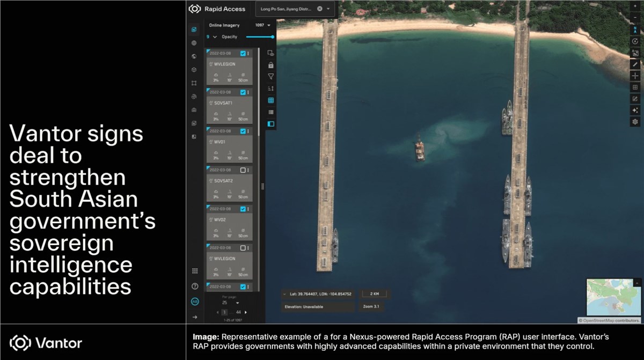Open the Long Po San location dropdown

pos(328,9)
